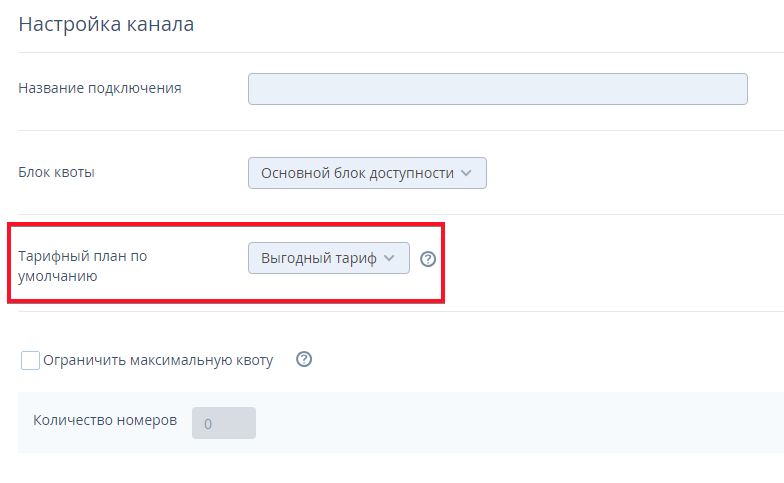
Task: Click the Блок квоты label
Action: (x=57, y=172)
